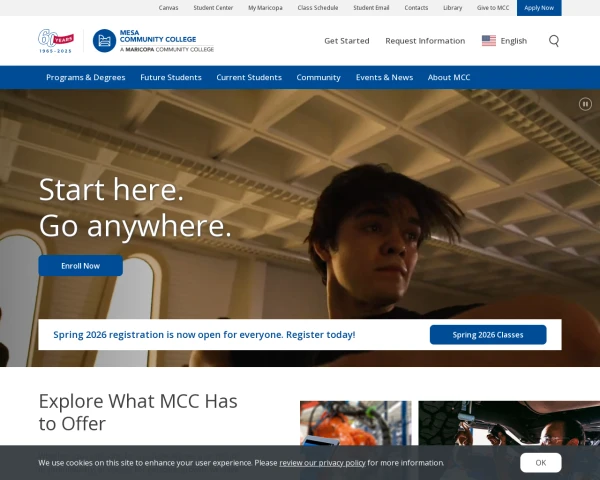Click Apply Now in top bar
Image resolution: width=600 pixels, height=480 pixels.
[x=539, y=8]
